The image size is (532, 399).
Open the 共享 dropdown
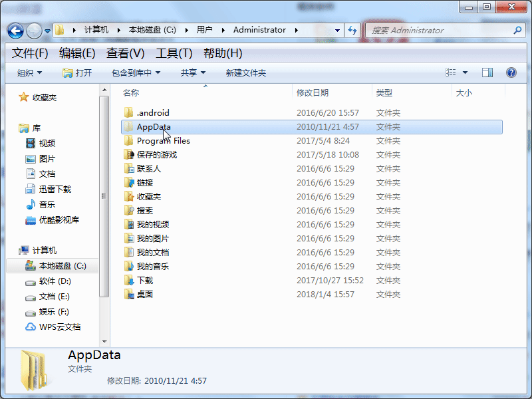[x=193, y=72]
